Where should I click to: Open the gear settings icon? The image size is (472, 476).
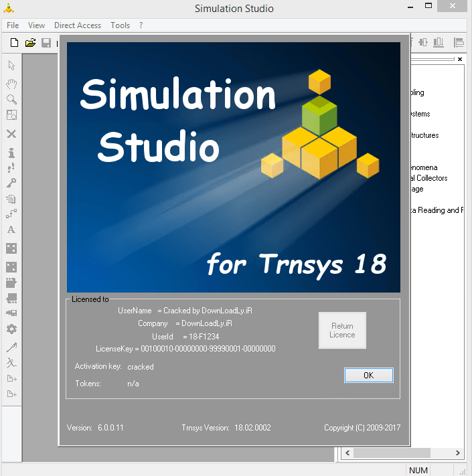coord(11,329)
